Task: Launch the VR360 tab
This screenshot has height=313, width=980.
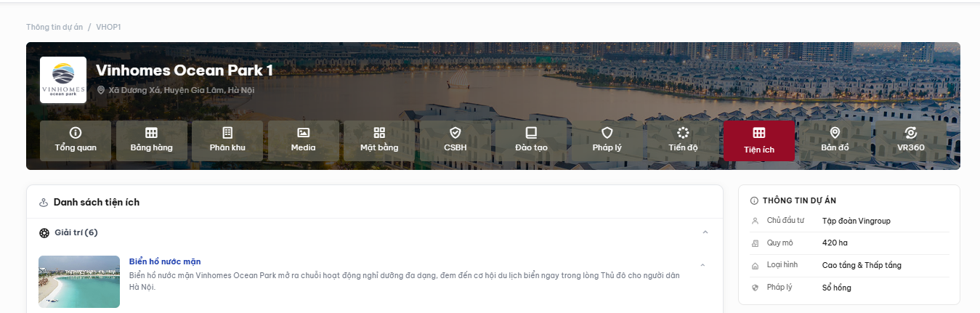Action: pyautogui.click(x=911, y=141)
